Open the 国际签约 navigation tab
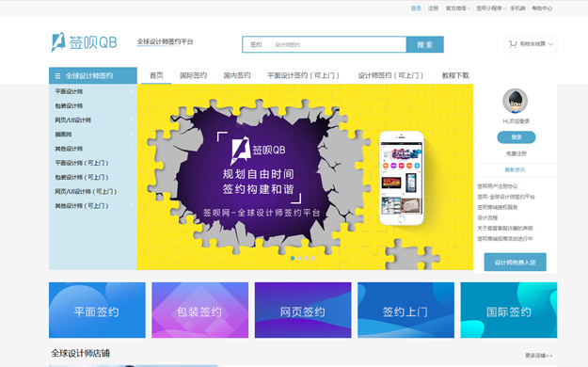 (x=193, y=75)
